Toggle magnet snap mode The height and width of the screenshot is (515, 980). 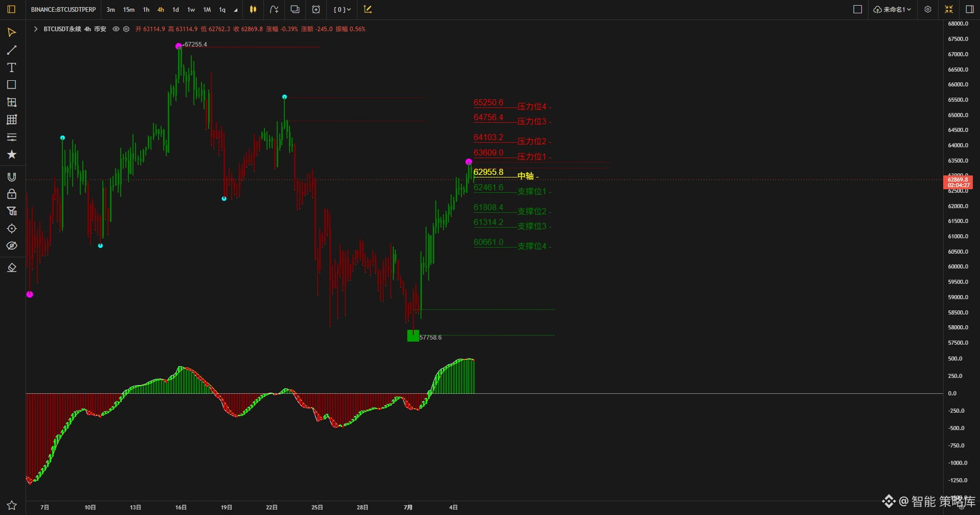11,177
